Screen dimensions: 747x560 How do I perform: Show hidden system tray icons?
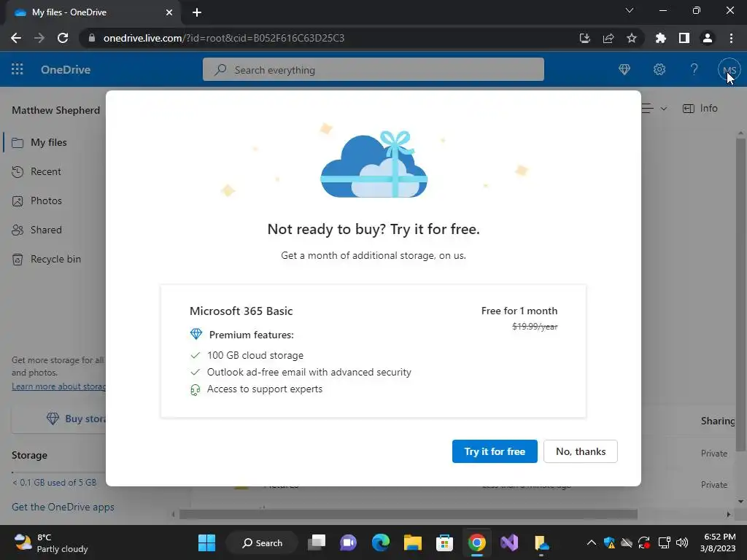click(x=591, y=542)
